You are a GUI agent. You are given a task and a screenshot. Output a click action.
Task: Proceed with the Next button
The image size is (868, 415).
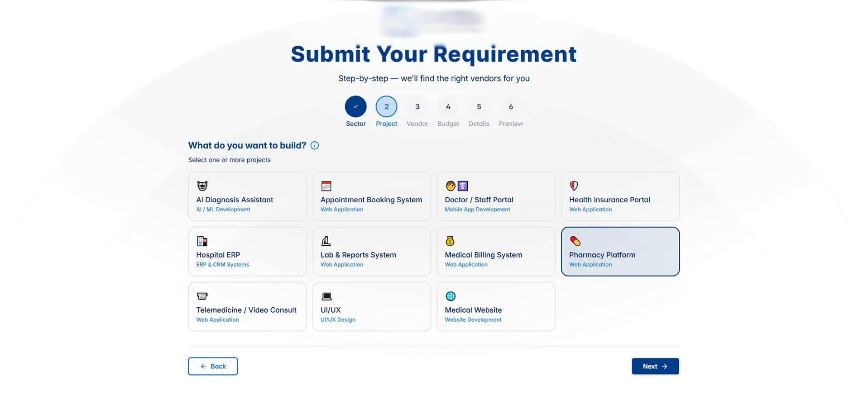(655, 366)
